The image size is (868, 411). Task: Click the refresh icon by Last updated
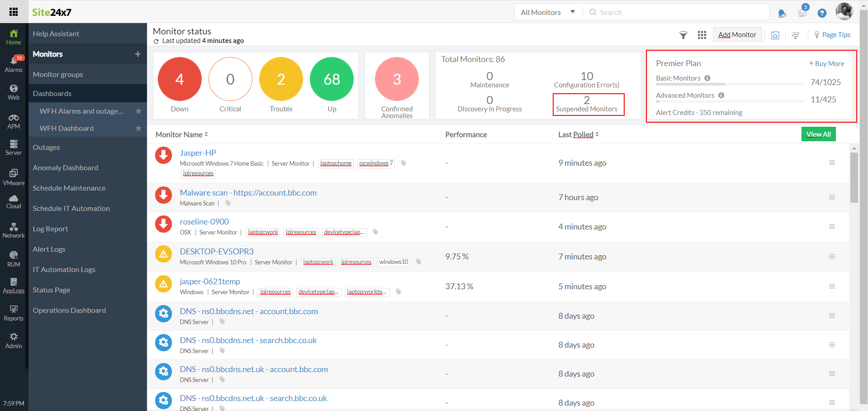tap(156, 41)
